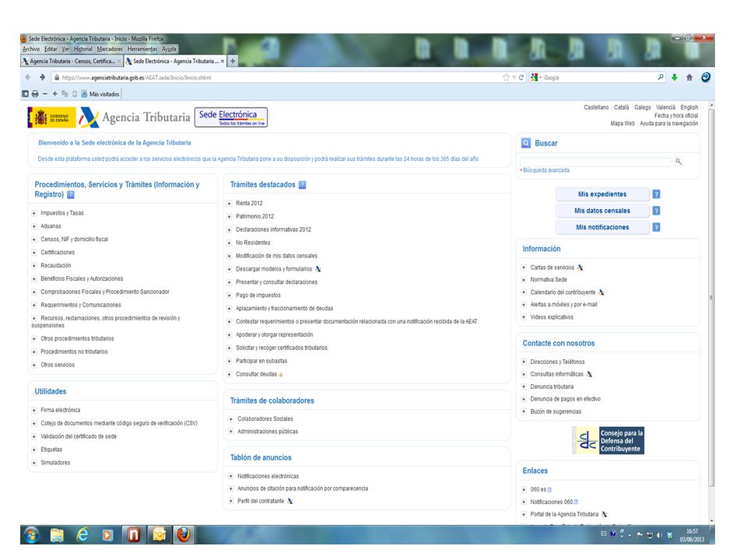Screen dimensions: 747x560
Task: Expand the Aduanas bullet item
Action: point(33,226)
